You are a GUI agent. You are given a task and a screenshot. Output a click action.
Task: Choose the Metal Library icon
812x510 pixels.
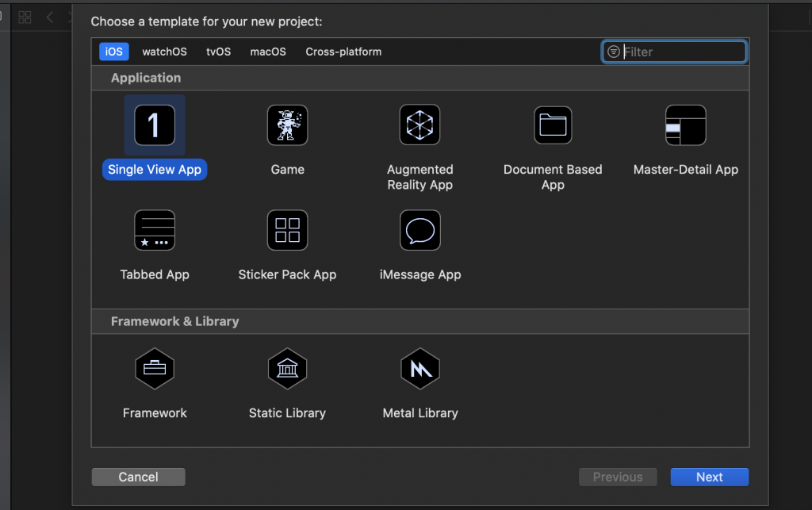point(420,369)
